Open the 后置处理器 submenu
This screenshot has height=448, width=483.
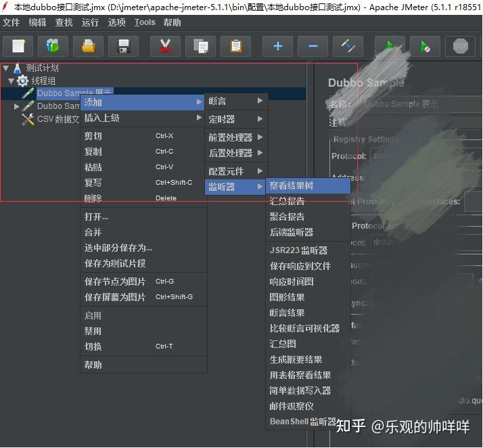coord(236,152)
